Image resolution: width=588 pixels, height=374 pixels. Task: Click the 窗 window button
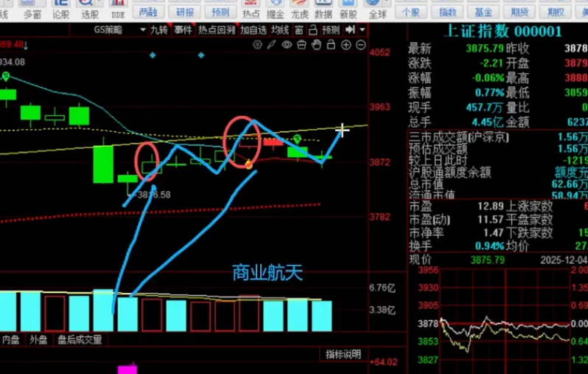click(299, 30)
